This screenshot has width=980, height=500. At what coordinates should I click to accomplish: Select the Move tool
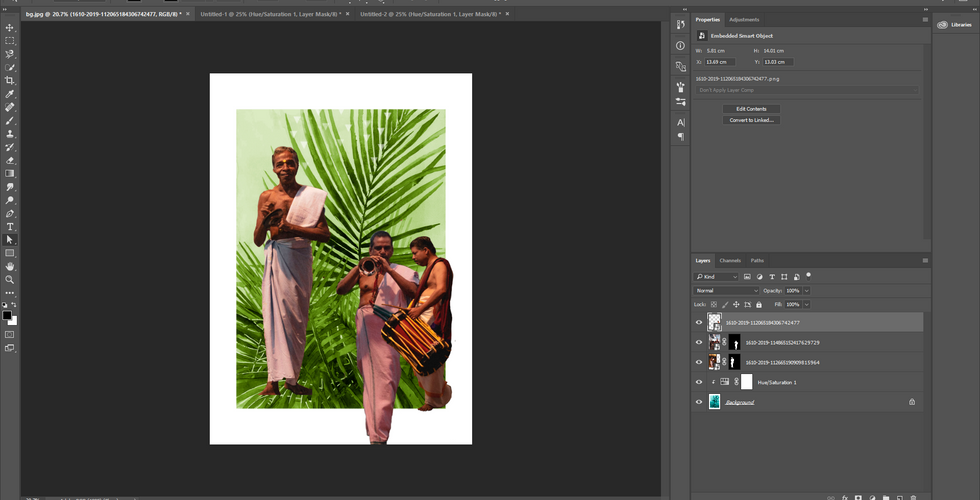tap(10, 27)
